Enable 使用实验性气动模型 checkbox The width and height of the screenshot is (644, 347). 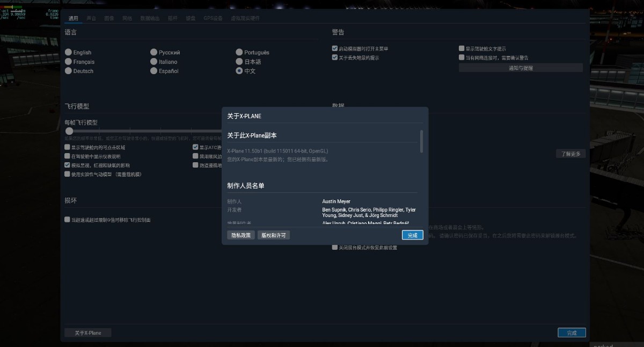tap(67, 174)
